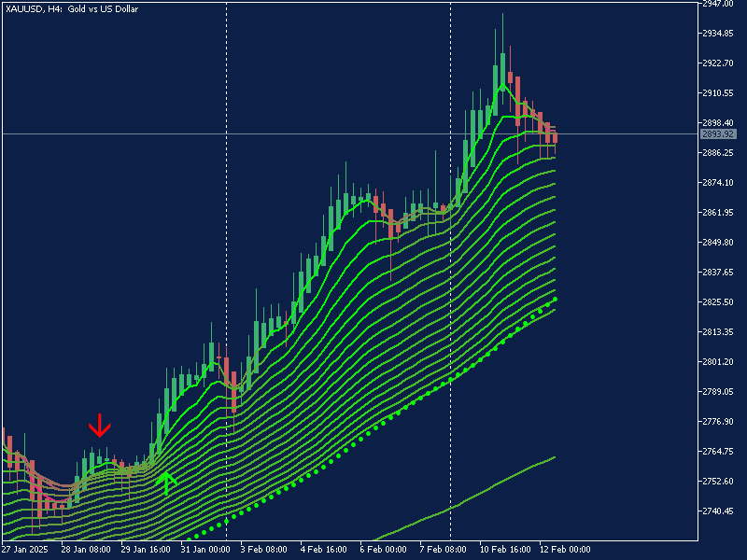Click price scale value 2825.50
Image resolution: width=747 pixels, height=560 pixels.
click(x=718, y=302)
